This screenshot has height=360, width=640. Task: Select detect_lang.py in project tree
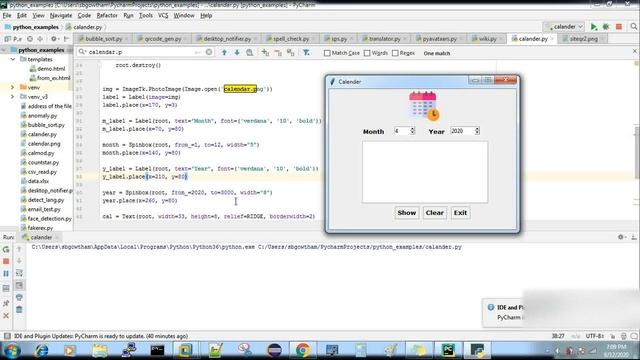(x=46, y=200)
